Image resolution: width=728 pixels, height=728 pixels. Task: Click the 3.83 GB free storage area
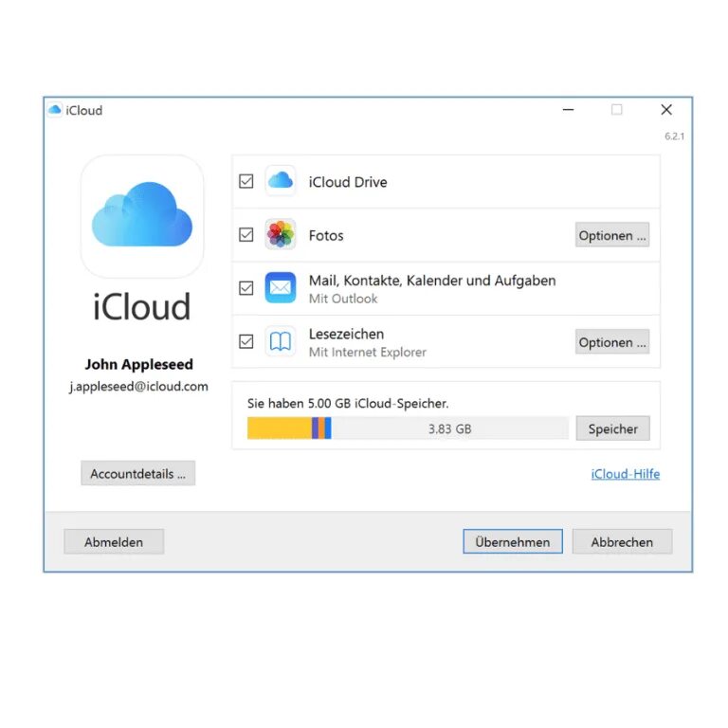pos(450,428)
